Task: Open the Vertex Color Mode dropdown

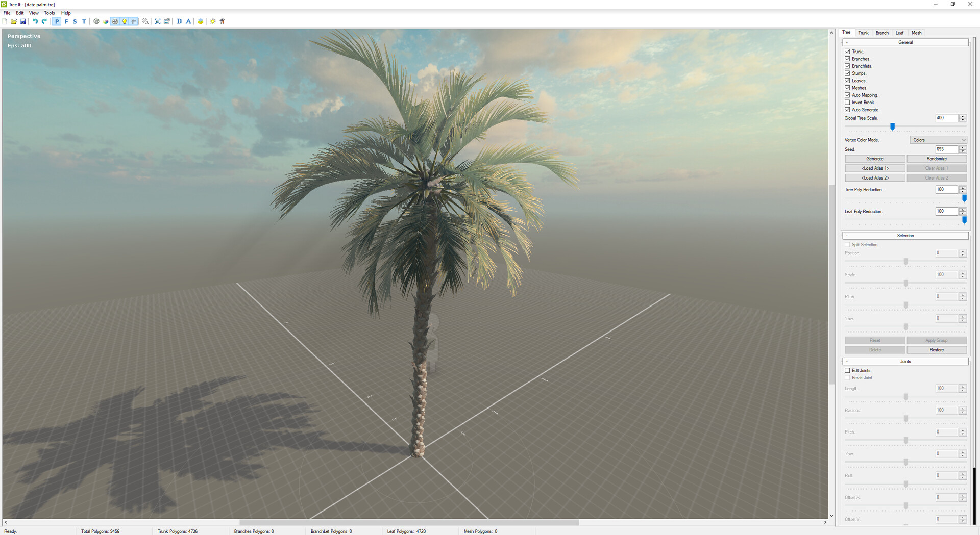Action: pyautogui.click(x=938, y=140)
